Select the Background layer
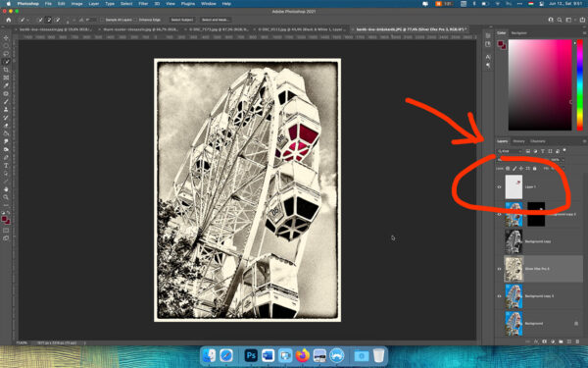Screen dimensions: 588x368 point(539,324)
